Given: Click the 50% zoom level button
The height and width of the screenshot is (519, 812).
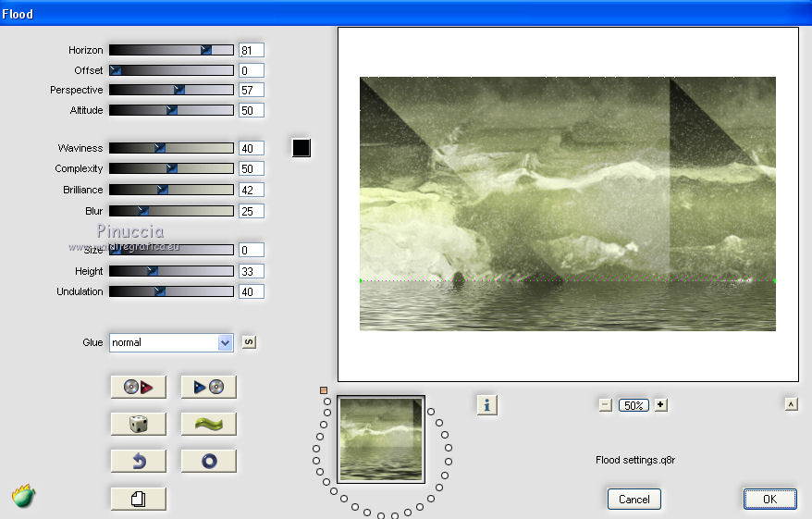Looking at the screenshot, I should [x=634, y=405].
